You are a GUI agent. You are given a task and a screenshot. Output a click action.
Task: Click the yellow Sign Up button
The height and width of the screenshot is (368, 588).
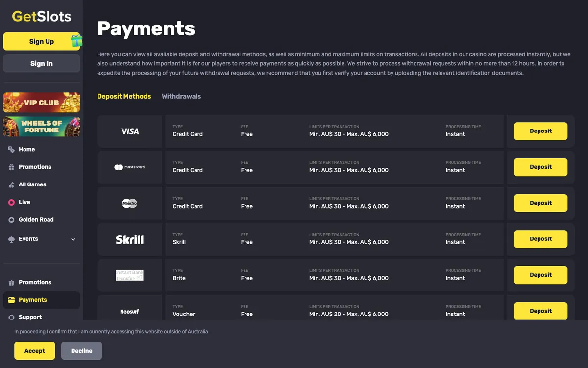(42, 41)
